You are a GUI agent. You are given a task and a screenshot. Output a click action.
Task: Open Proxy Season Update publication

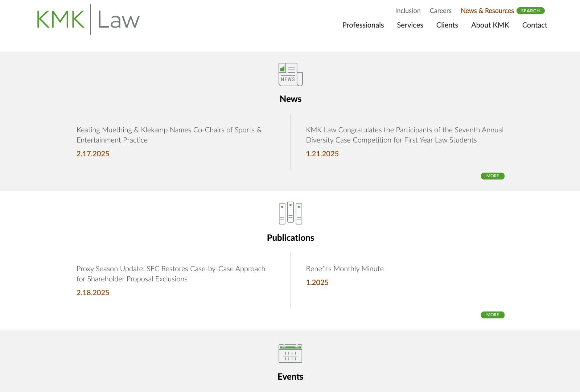coord(171,274)
